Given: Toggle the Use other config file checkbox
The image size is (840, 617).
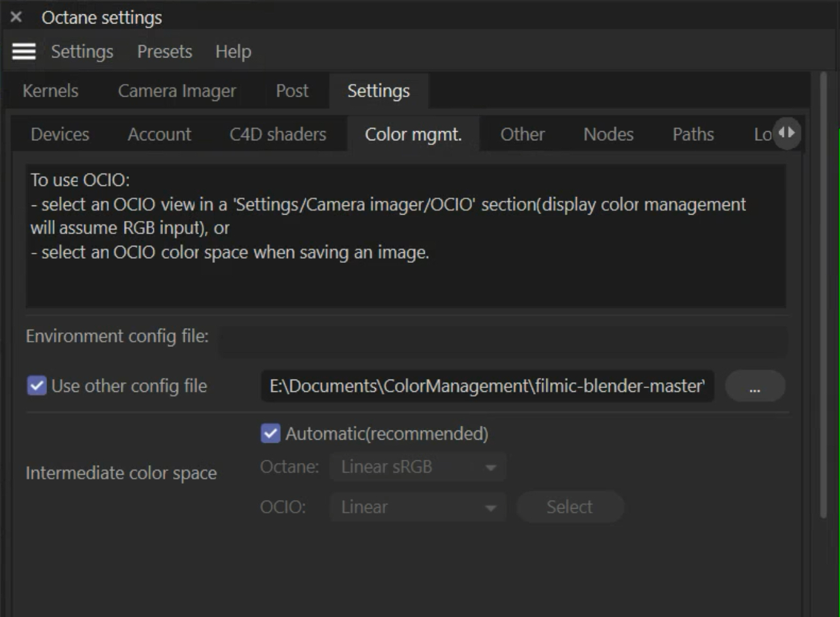Looking at the screenshot, I should coord(37,386).
